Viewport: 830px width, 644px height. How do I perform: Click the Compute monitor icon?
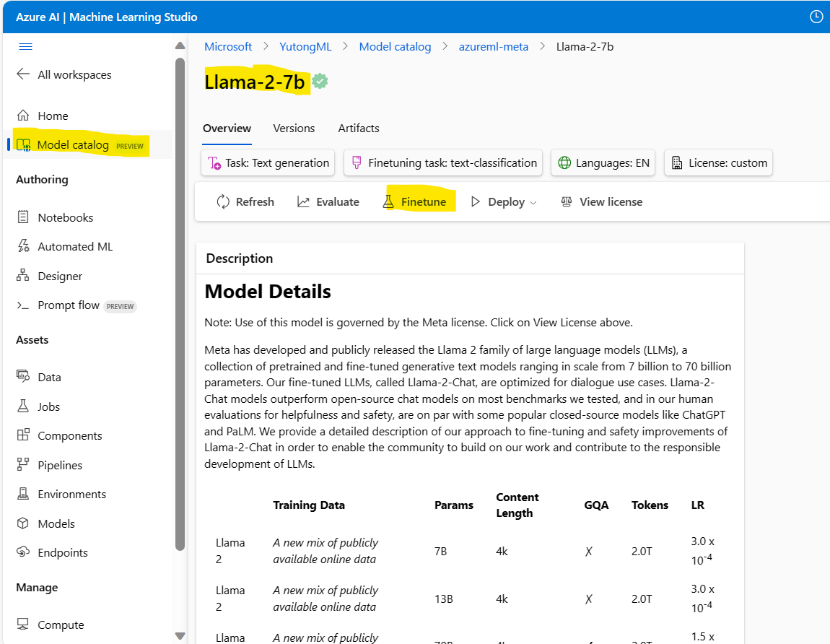click(x=23, y=624)
